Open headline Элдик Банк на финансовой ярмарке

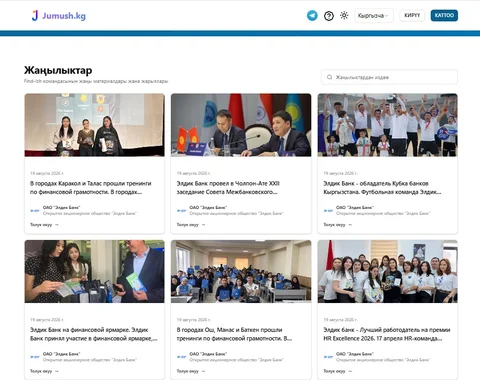pos(94,334)
